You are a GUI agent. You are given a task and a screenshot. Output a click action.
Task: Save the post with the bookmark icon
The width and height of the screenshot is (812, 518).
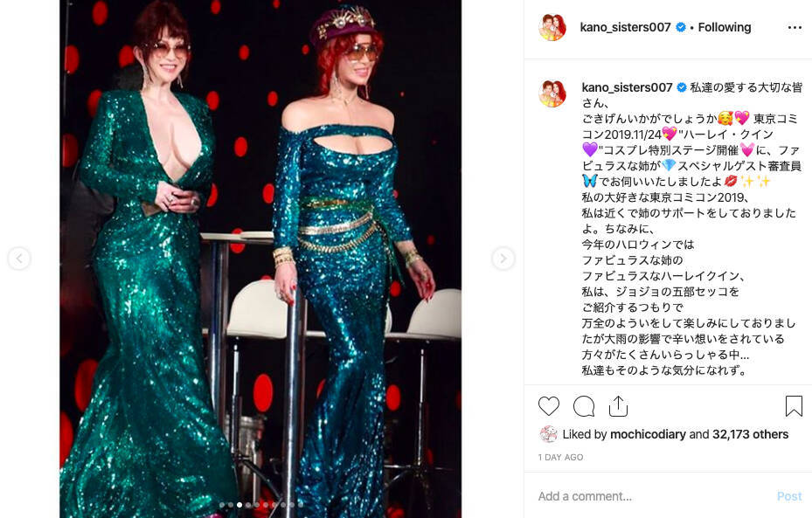click(x=794, y=406)
